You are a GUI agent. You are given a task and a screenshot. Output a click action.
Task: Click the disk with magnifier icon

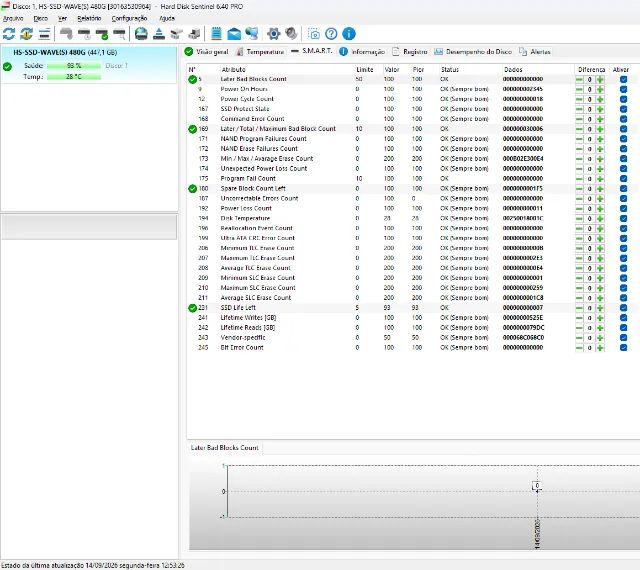pos(120,34)
